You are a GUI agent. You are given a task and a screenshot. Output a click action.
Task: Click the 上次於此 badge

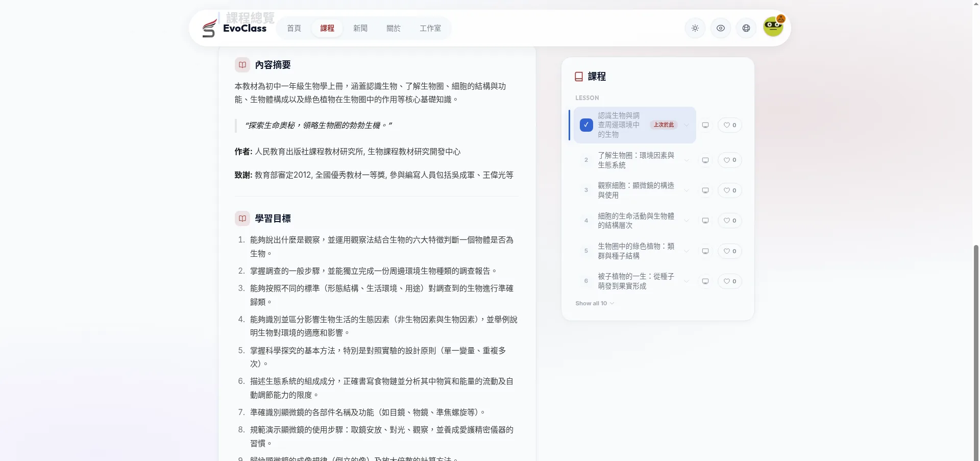(664, 125)
